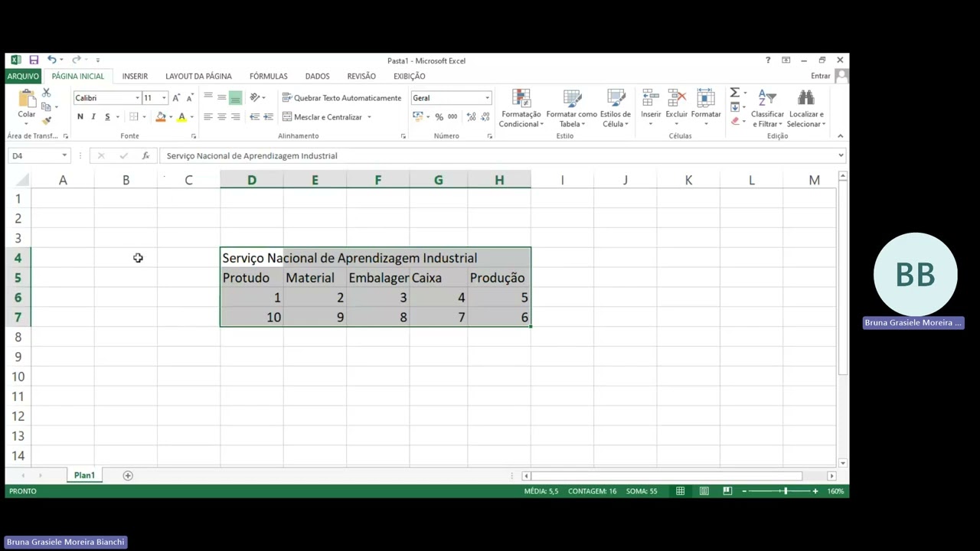Click the fill down arrow icon in Edição

click(734, 107)
